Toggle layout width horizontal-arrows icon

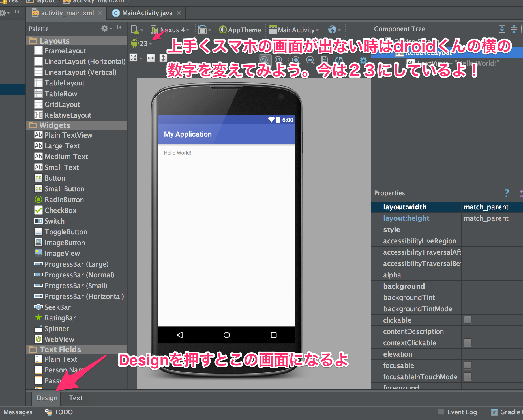(x=151, y=58)
